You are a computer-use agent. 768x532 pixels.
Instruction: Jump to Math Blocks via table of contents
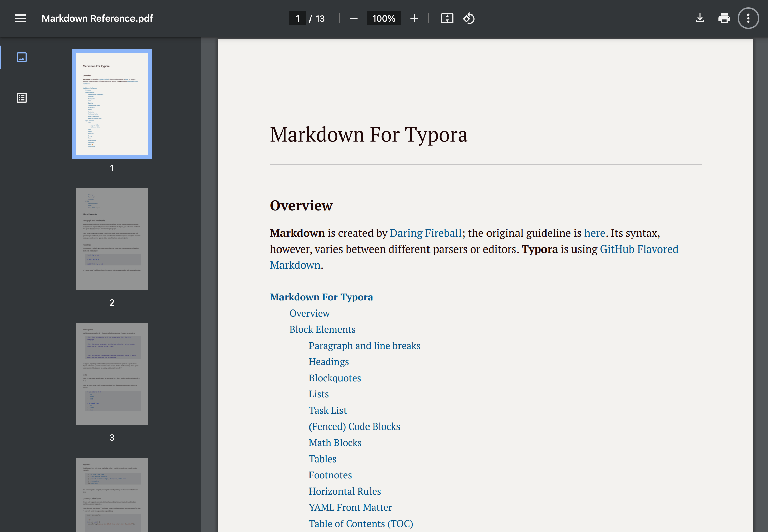click(x=335, y=442)
